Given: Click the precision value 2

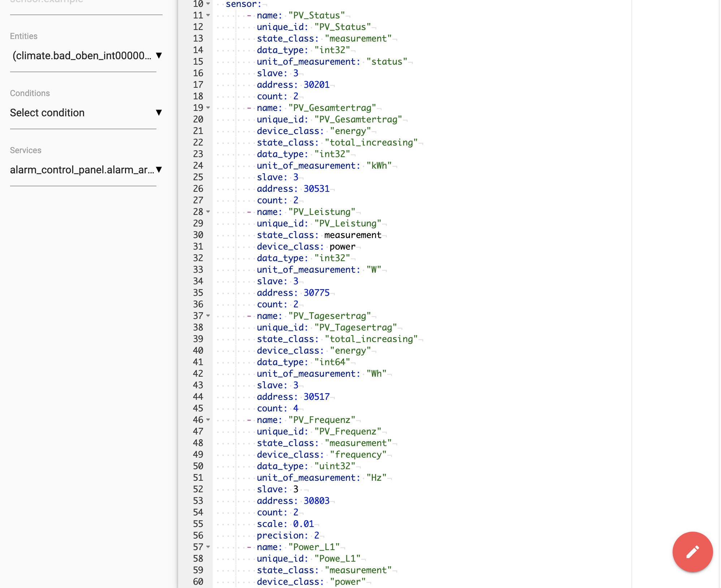Looking at the screenshot, I should tap(316, 535).
